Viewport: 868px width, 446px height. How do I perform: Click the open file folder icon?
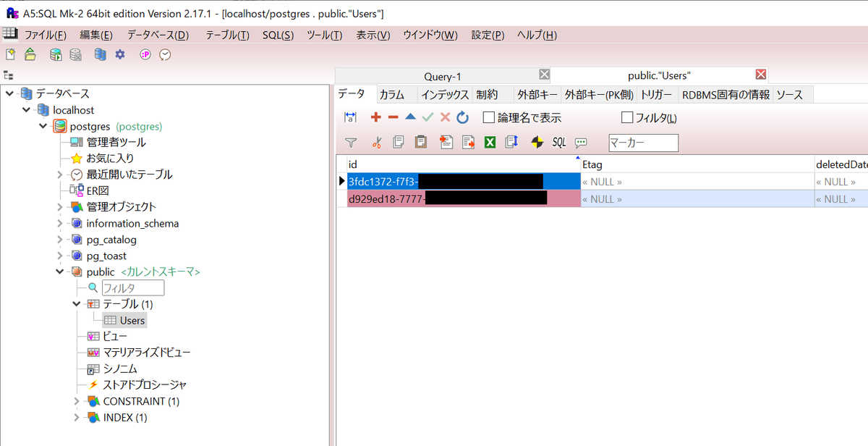30,54
